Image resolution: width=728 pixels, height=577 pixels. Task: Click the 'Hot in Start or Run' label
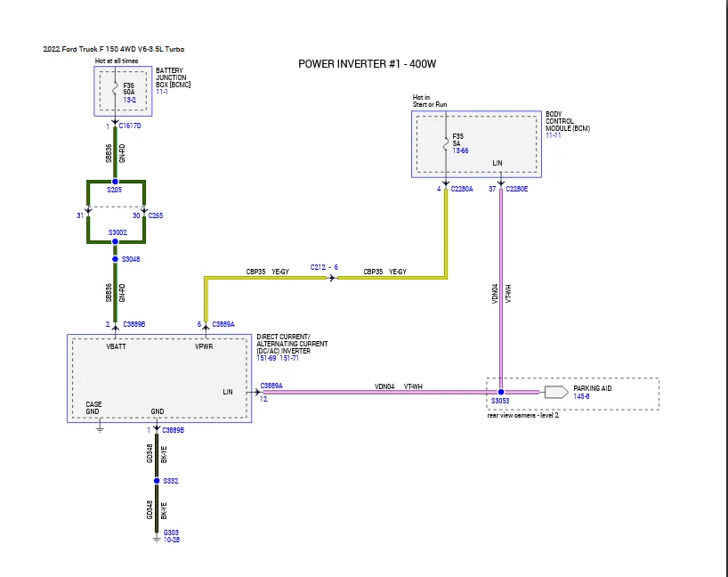(430, 101)
